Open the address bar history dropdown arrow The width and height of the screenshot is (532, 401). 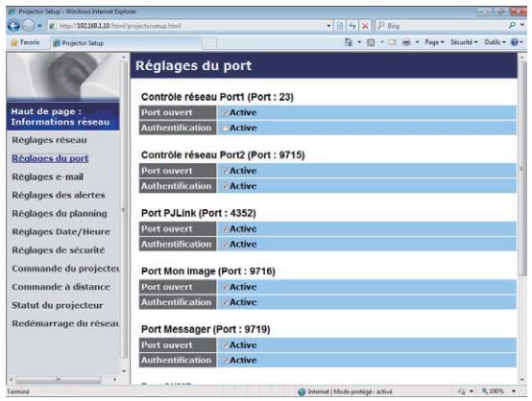[x=328, y=26]
